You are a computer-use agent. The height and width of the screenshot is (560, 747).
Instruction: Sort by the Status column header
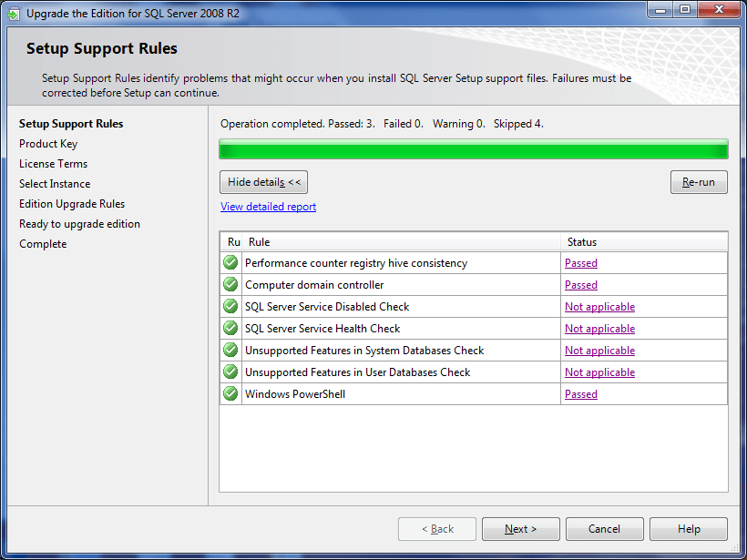(644, 242)
